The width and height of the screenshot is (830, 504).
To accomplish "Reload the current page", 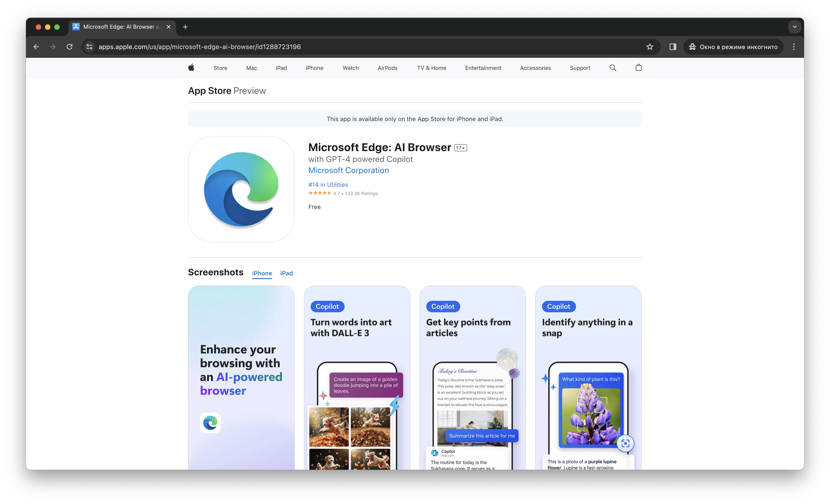I will click(69, 47).
